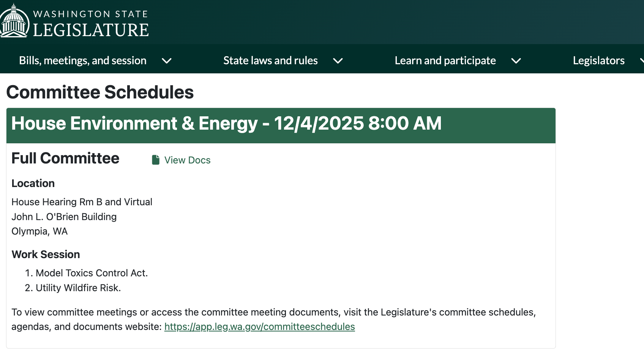Open the State laws and rules menu
The height and width of the screenshot is (352, 644).
(270, 60)
